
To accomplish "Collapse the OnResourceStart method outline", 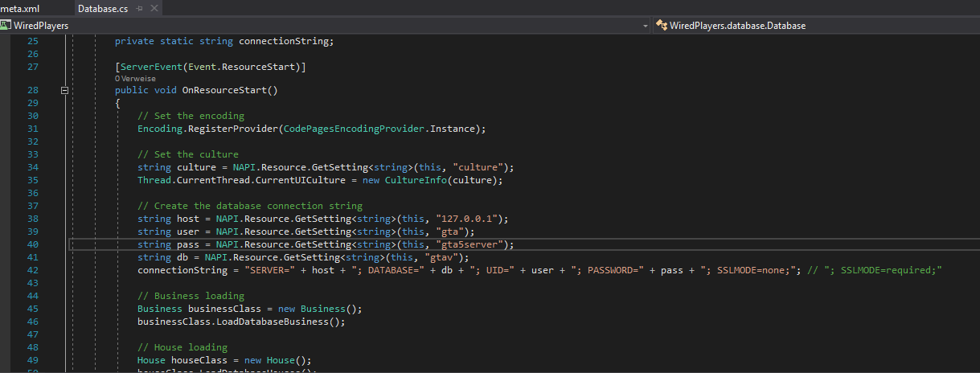I will (x=65, y=91).
